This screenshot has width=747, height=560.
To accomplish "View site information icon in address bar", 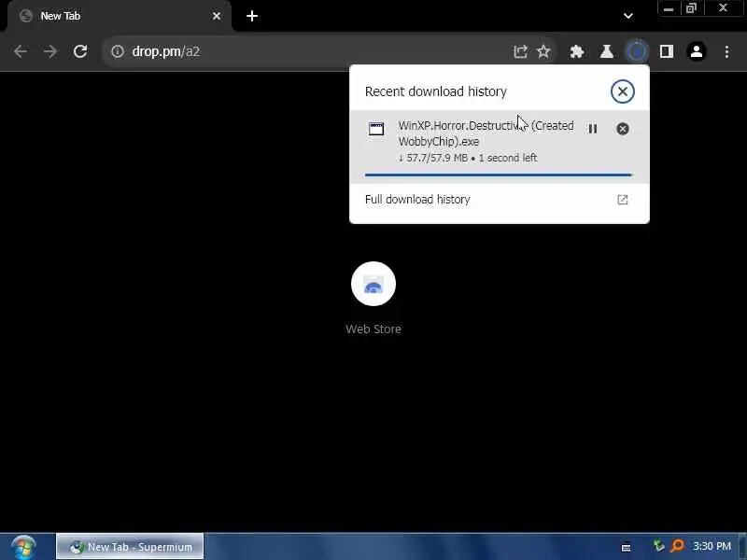I will pyautogui.click(x=118, y=51).
